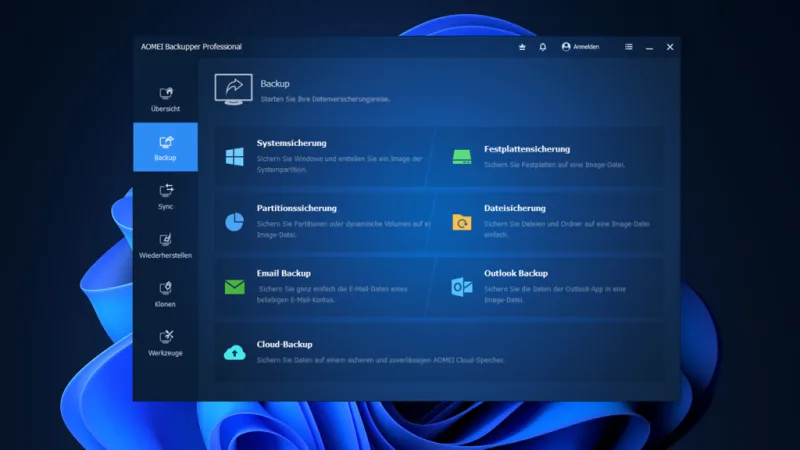Click the Windows logo Systemsicherung icon
This screenshot has height=450, width=800.
tap(235, 157)
